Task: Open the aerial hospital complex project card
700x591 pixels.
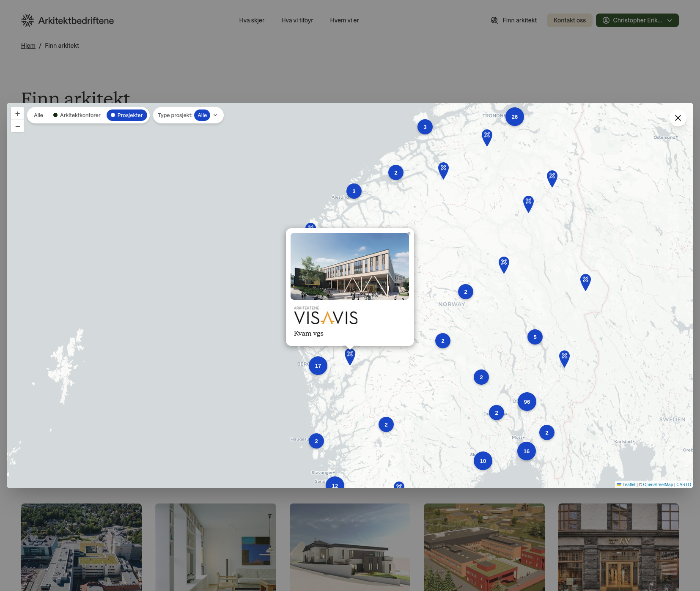Action: (81, 547)
